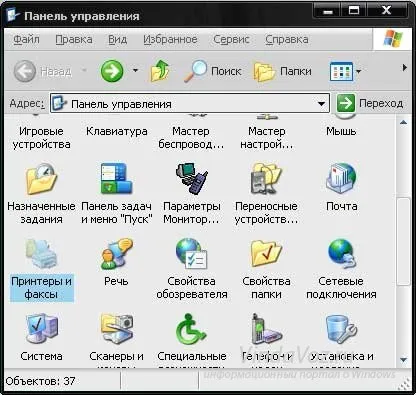Open the Сканеры и камеры icon
The image size is (416, 395).
click(116, 329)
